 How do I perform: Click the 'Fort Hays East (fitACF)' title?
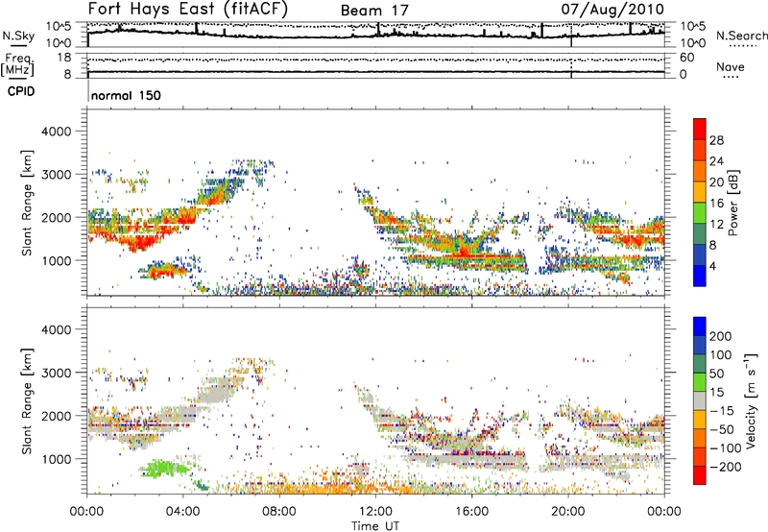click(187, 9)
